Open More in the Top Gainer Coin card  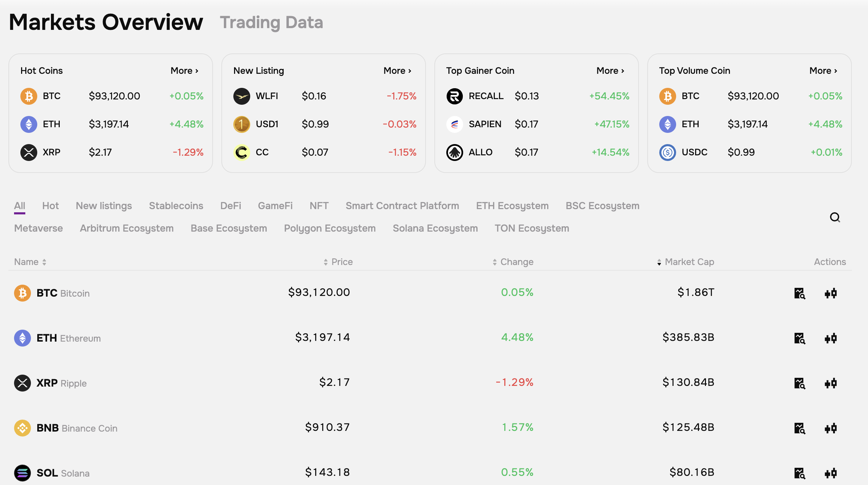click(610, 71)
